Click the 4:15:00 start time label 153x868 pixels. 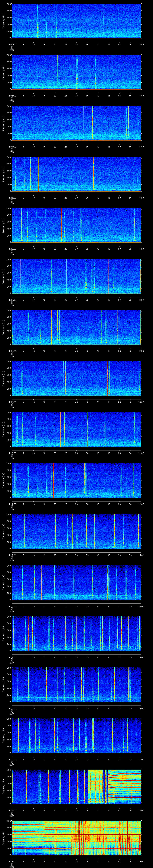(x=12, y=708)
